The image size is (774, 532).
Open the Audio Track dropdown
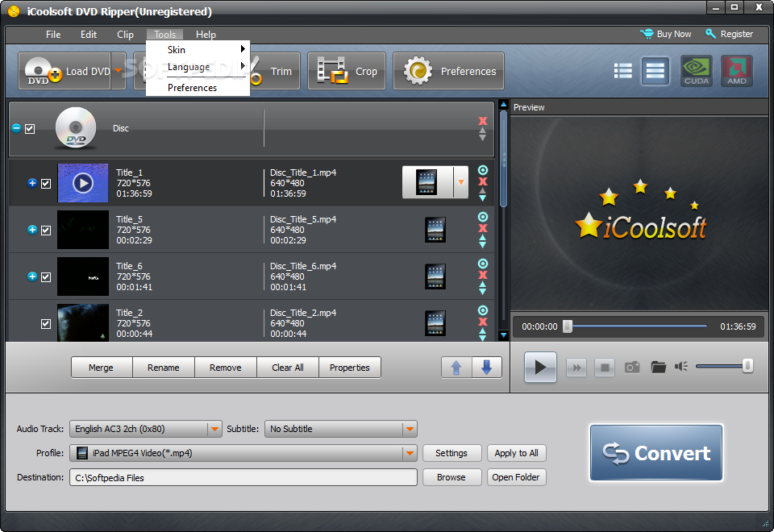[214, 429]
